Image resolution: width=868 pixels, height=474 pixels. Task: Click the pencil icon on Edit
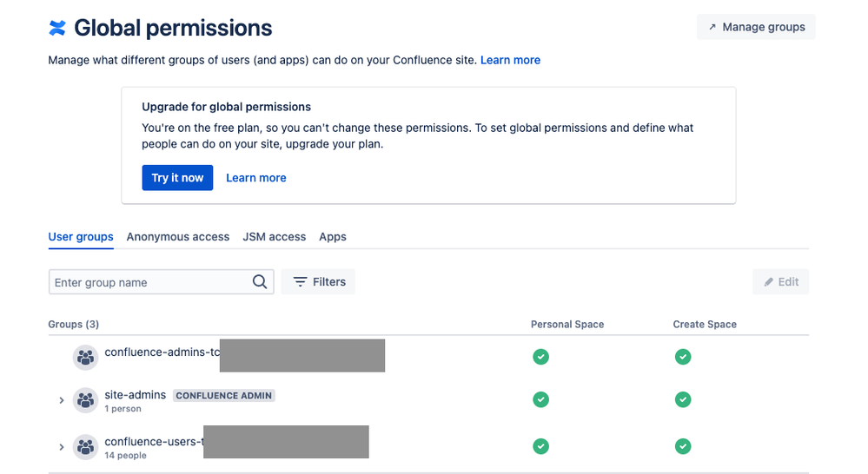pos(768,282)
